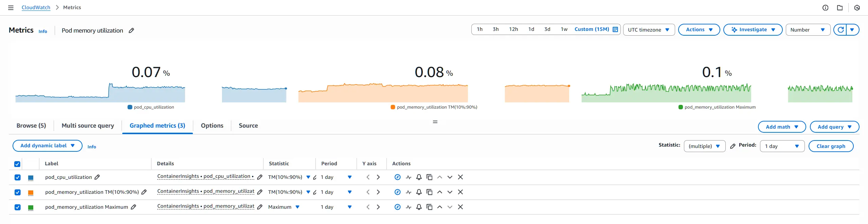The height and width of the screenshot is (224, 868).
Task: Open the UTC timezone dropdown
Action: click(x=649, y=30)
